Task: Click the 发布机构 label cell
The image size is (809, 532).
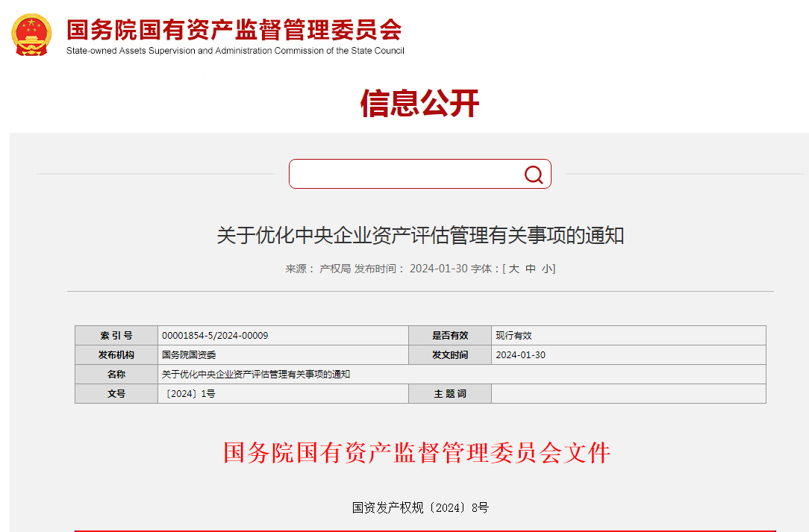Action: (116, 355)
